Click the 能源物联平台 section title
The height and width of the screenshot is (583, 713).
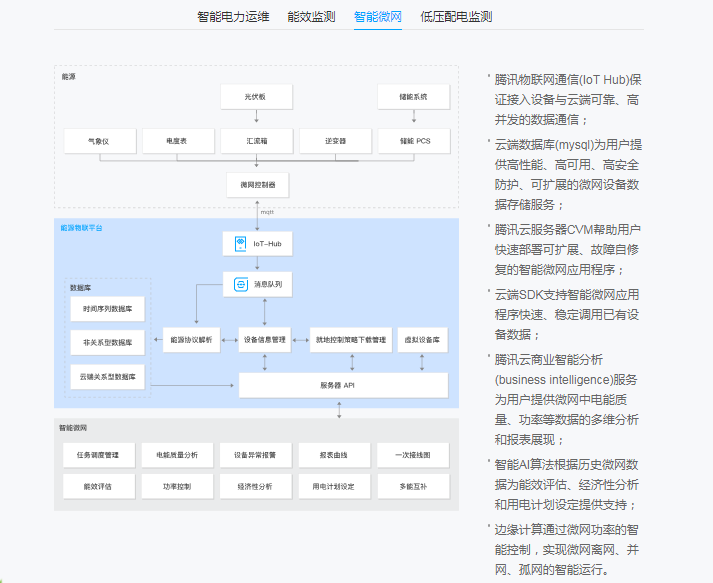pyautogui.click(x=81, y=227)
